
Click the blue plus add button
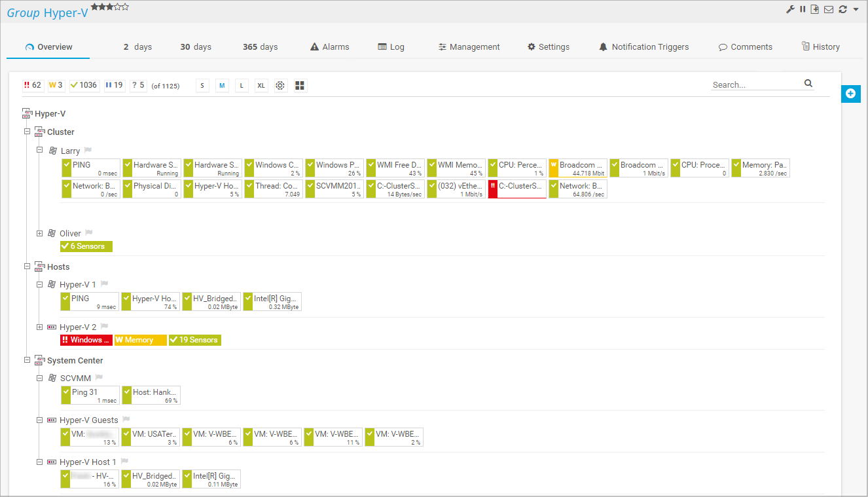click(x=850, y=94)
